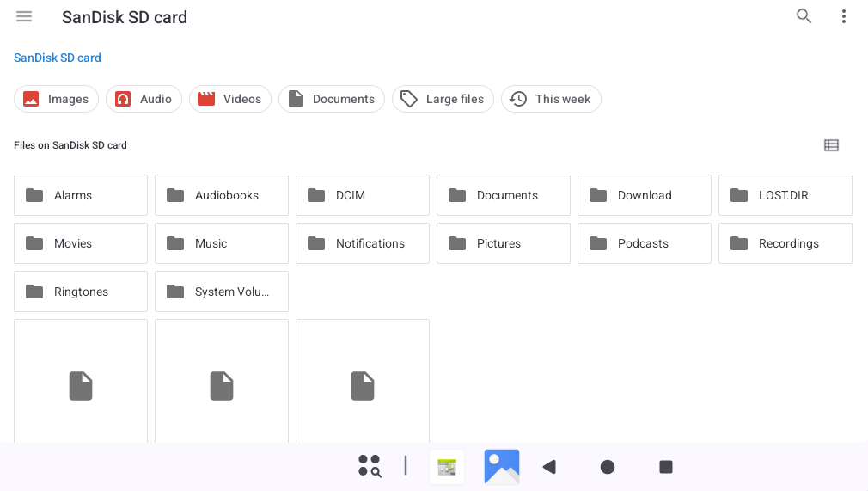Viewport: 868px width, 491px height.
Task: Select the second file thumbnail
Action: coord(222,381)
